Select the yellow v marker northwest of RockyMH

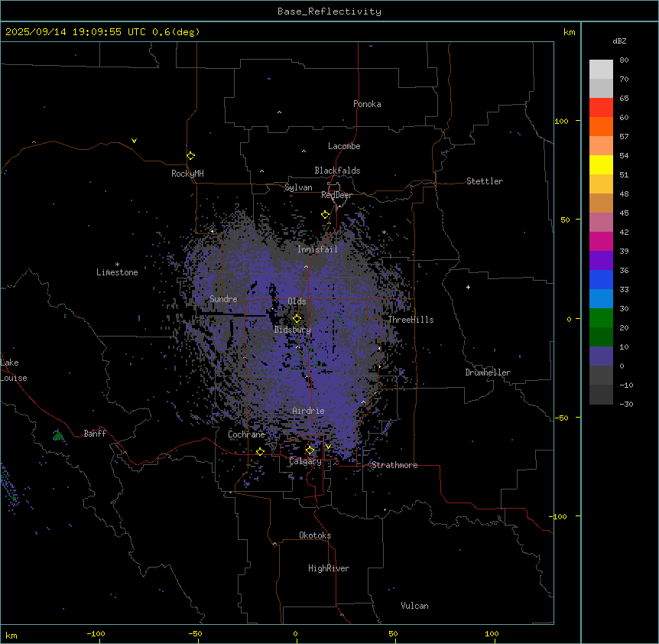coord(134,141)
